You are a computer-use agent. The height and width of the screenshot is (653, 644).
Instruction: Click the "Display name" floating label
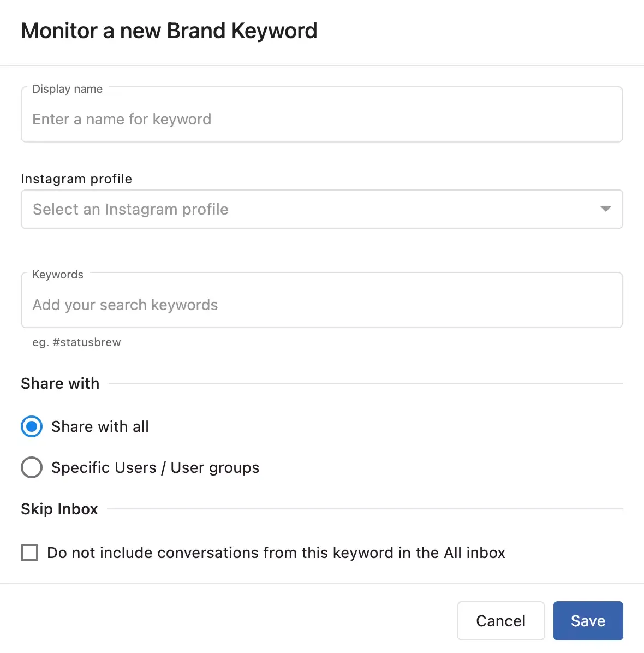[x=67, y=89]
